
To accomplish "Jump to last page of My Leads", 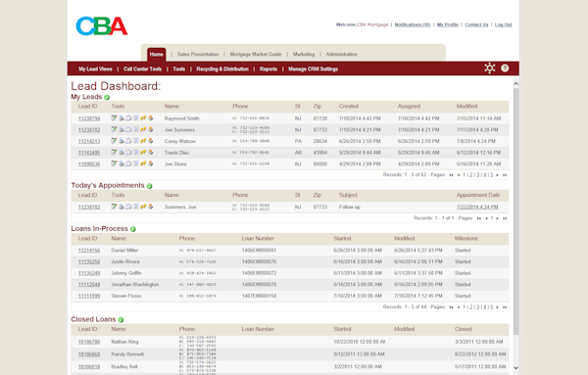I will [x=505, y=175].
